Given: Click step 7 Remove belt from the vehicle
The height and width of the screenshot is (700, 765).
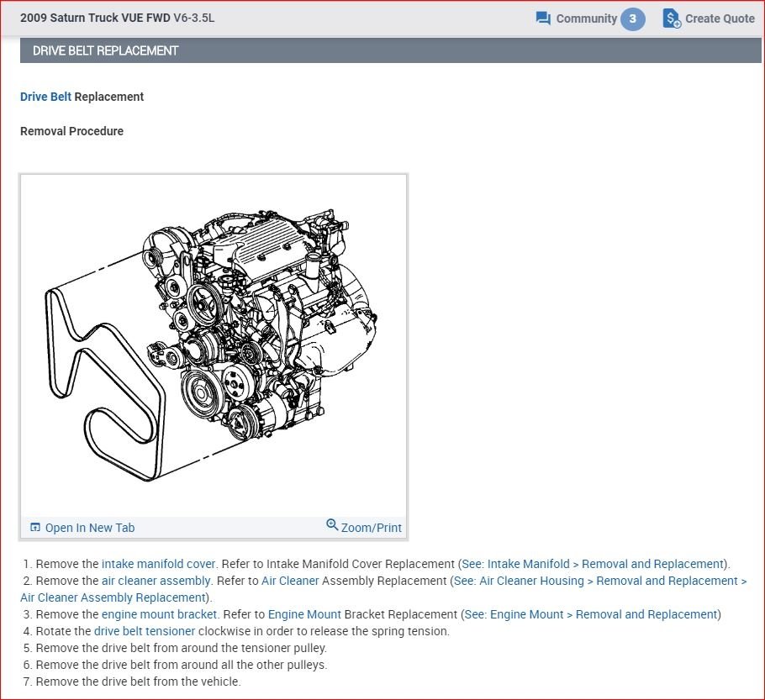Looking at the screenshot, I should click(132, 682).
